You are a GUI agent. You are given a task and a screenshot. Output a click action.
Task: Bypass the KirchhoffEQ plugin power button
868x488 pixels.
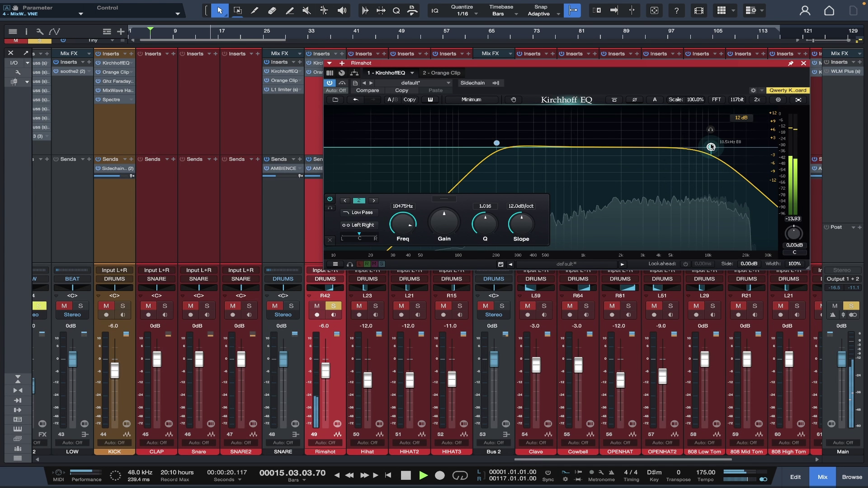coord(330,83)
